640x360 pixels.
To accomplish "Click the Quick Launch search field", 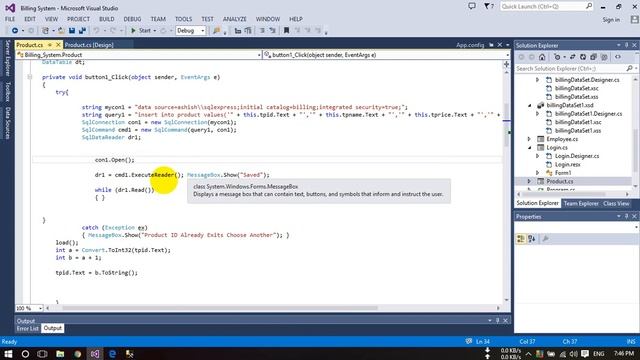I will tap(546, 7).
